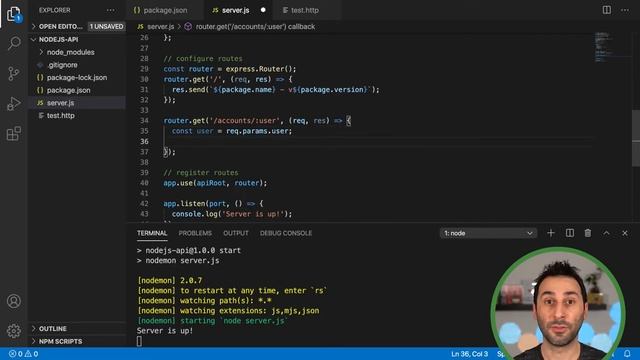Click line number 34 in gutter

[x=144, y=120]
